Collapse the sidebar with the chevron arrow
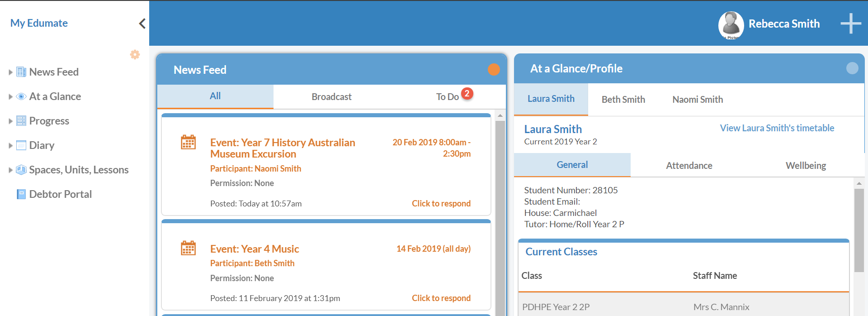Image resolution: width=868 pixels, height=316 pixels. click(x=142, y=24)
